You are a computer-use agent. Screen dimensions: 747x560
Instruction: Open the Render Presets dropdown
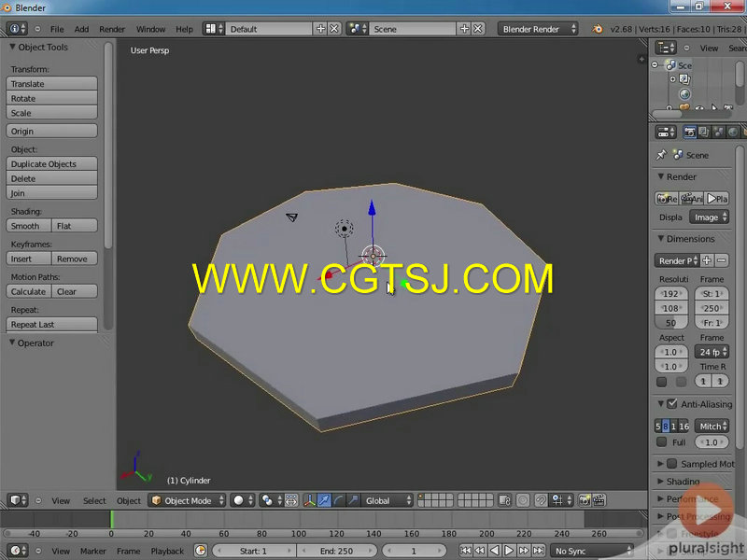click(676, 260)
